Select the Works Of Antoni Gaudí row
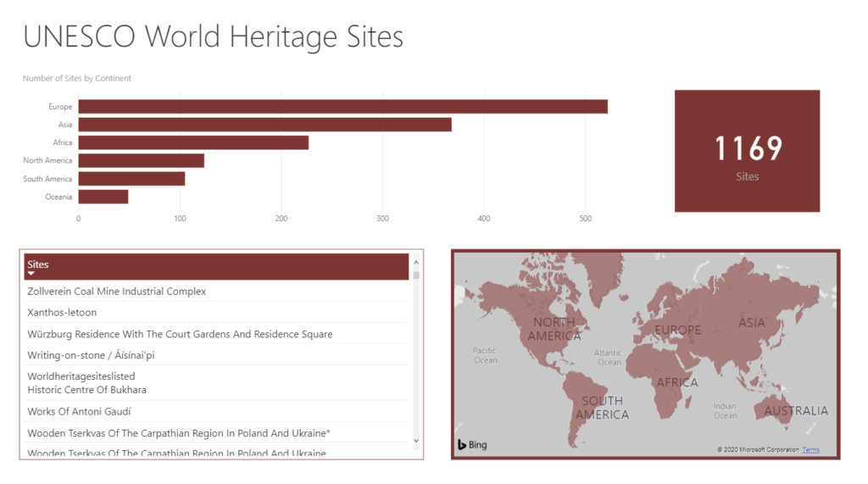The height and width of the screenshot is (484, 868). [216, 411]
